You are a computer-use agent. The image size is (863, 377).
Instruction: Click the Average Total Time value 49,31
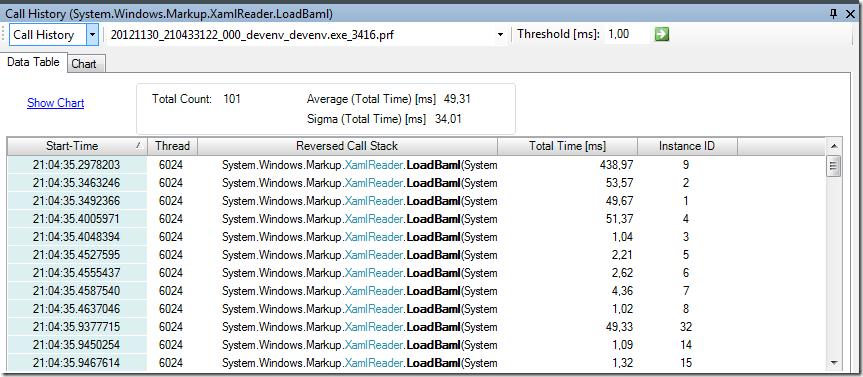pos(457,100)
